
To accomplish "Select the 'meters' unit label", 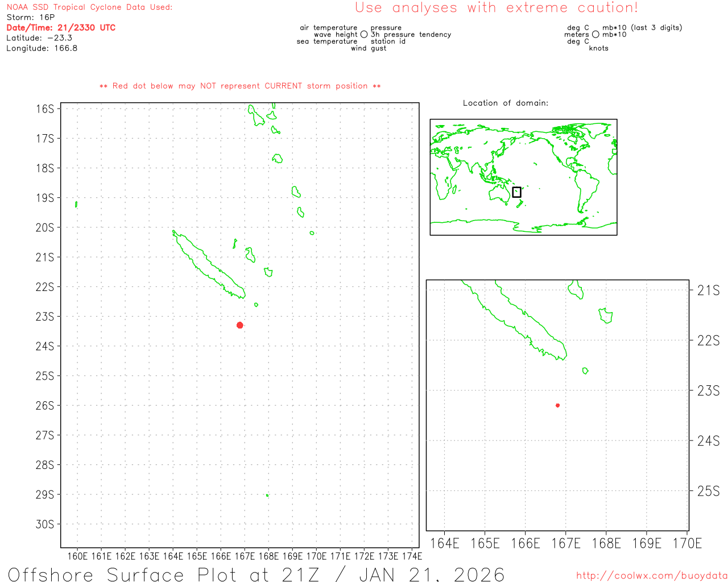I will [577, 35].
